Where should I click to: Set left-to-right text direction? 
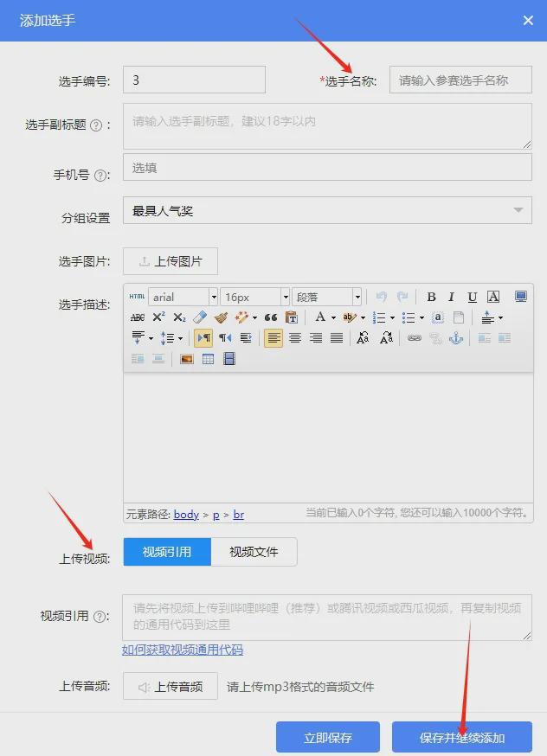click(204, 338)
